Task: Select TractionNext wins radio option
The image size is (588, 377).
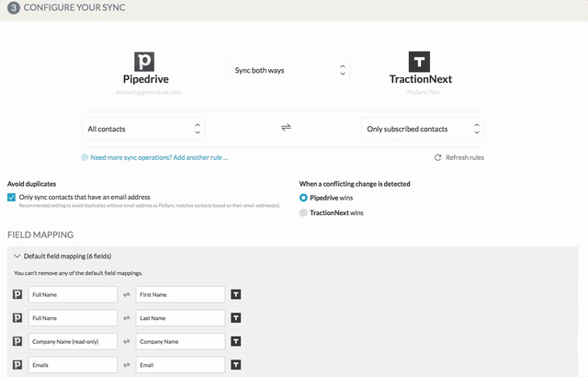Action: (303, 212)
